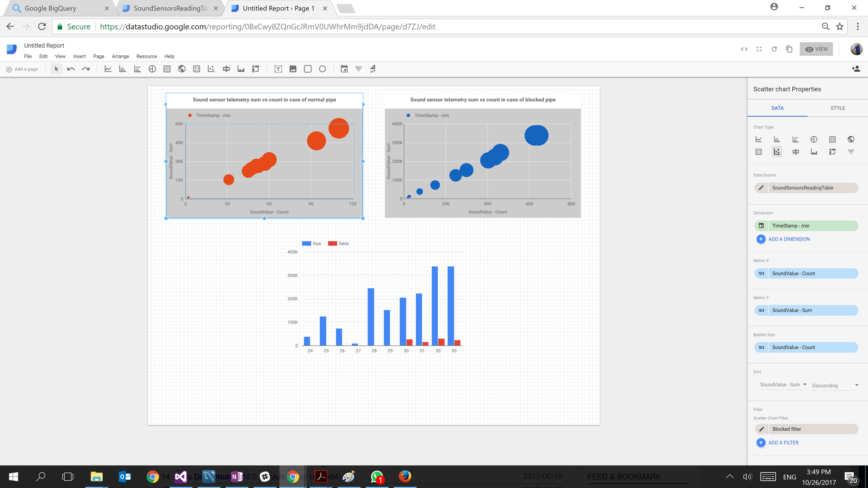Select the time series chart tool in toolbar
Screen dimensions: 868x488
tap(108, 69)
